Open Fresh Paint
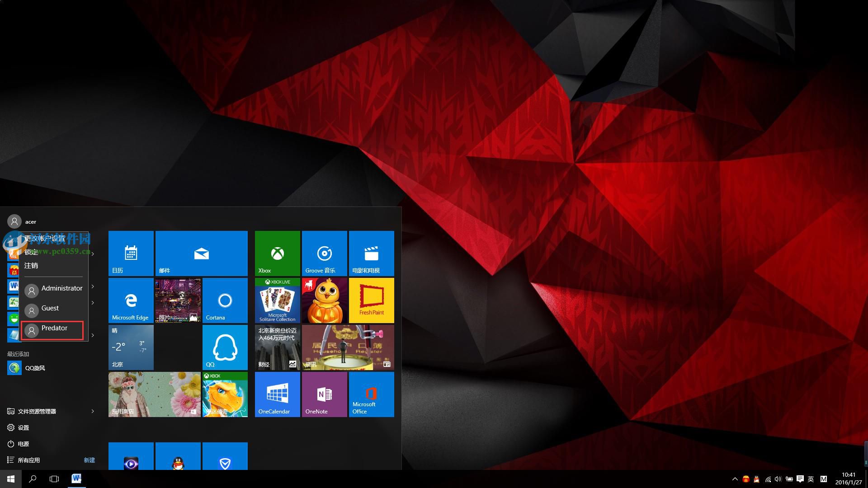The width and height of the screenshot is (868, 488). (371, 300)
